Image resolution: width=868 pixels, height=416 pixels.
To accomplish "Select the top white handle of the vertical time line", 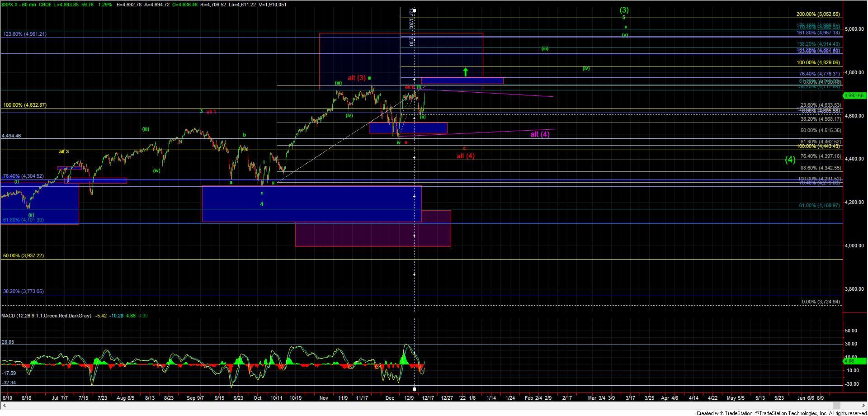I will click(414, 10).
